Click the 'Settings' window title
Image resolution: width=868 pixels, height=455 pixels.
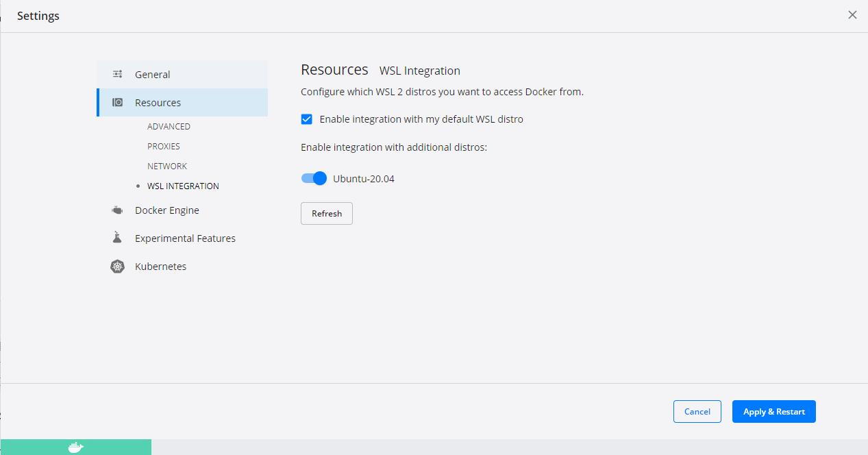pyautogui.click(x=38, y=16)
